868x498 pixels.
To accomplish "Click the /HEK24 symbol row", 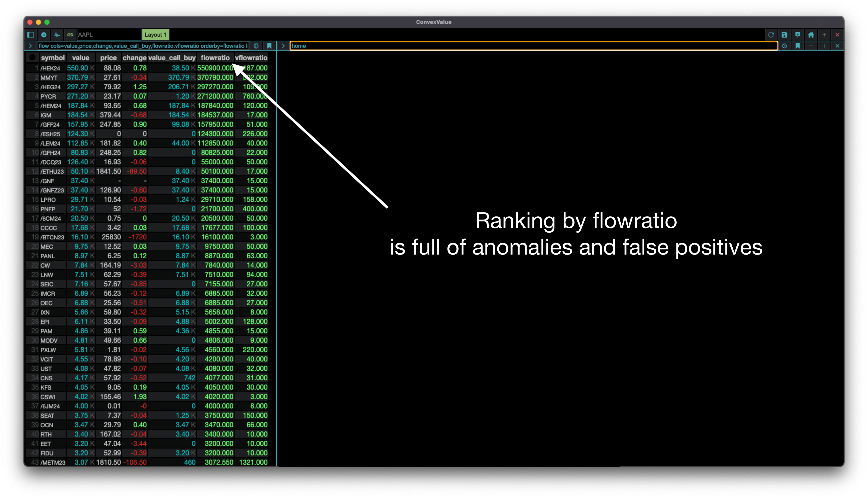I will pos(50,68).
